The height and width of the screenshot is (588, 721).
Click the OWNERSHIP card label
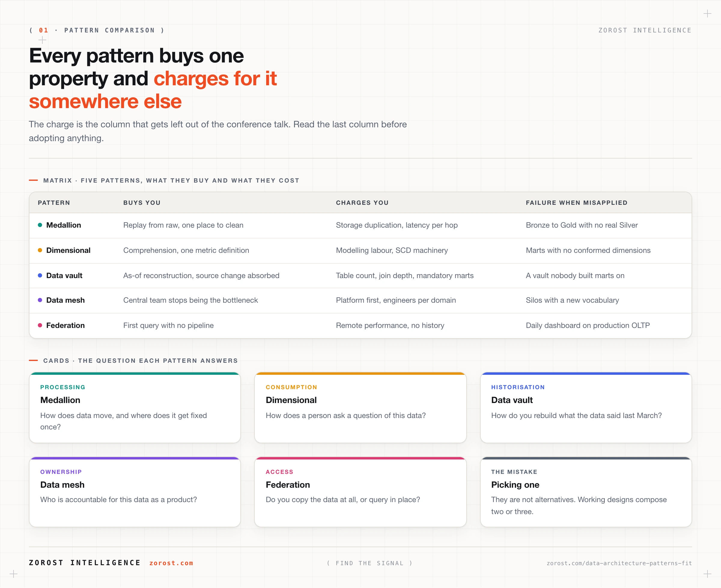point(61,472)
